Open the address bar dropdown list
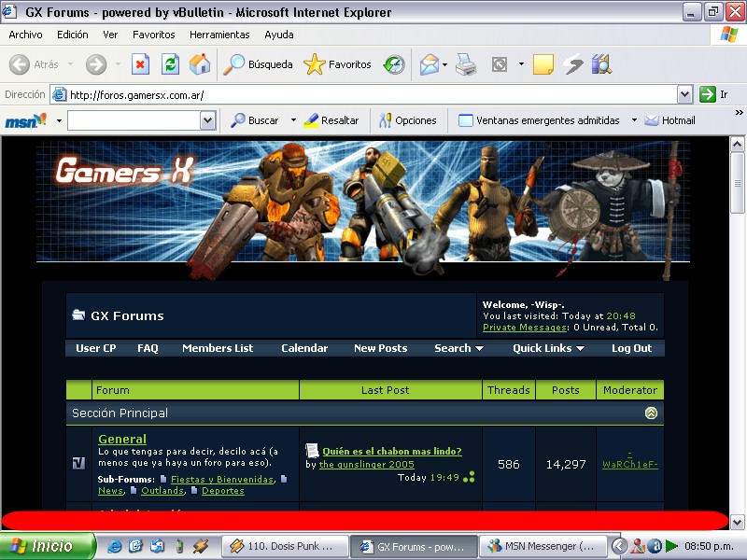The height and width of the screenshot is (560, 747). (x=684, y=94)
